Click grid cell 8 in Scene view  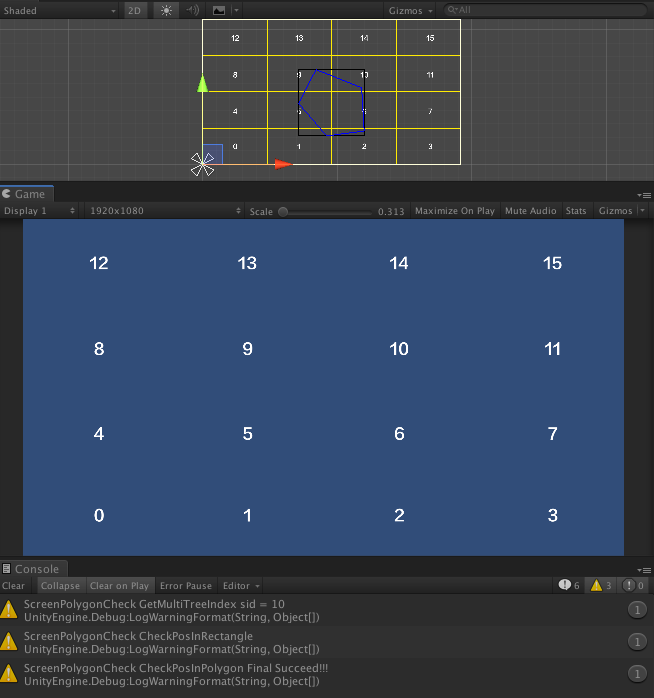(235, 74)
